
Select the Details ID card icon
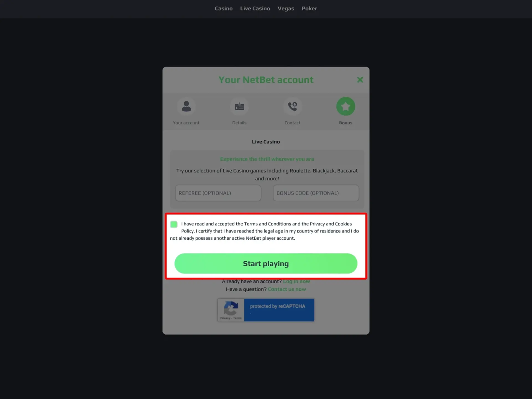coord(239,106)
